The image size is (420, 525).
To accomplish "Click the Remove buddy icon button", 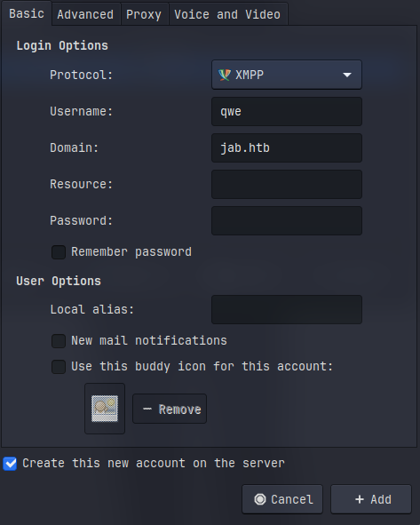I will point(170,409).
